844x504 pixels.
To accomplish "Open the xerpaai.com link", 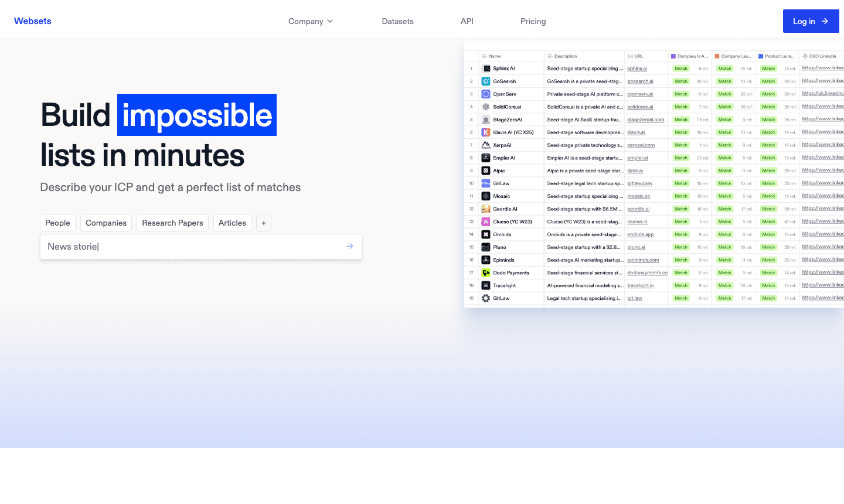I will pos(641,145).
